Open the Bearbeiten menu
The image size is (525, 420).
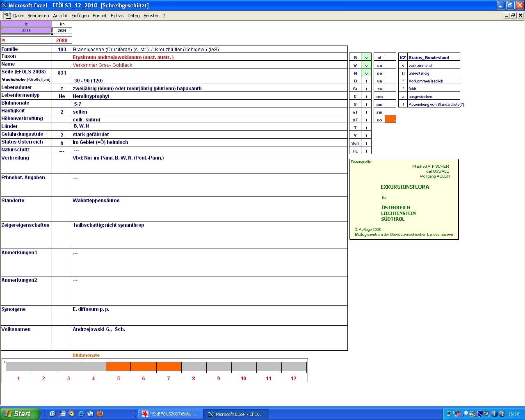point(38,16)
